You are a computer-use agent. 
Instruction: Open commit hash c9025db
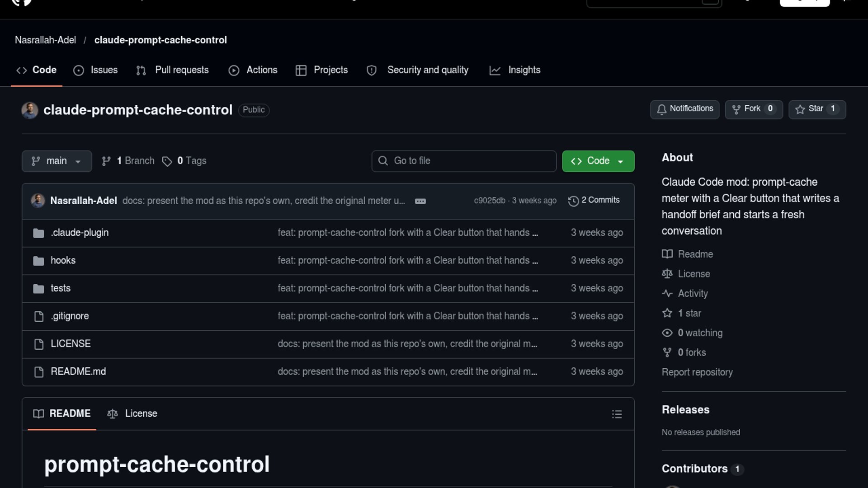[489, 201]
